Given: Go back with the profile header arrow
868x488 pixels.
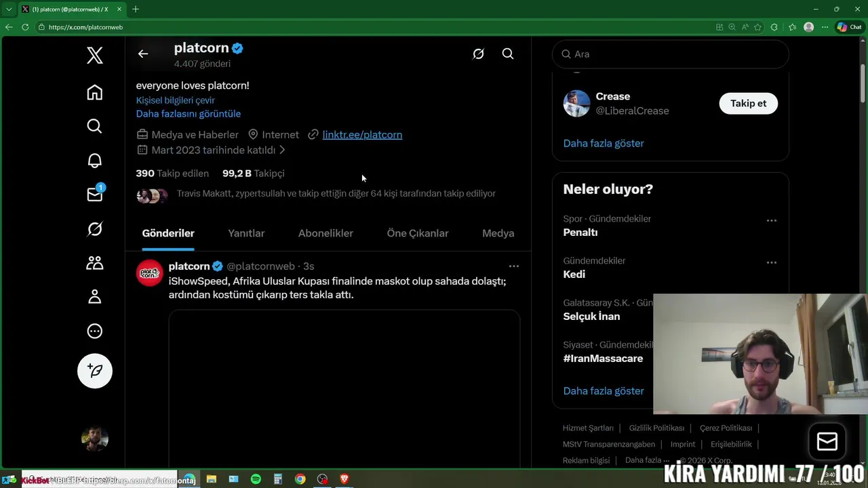Looking at the screenshot, I should [143, 54].
